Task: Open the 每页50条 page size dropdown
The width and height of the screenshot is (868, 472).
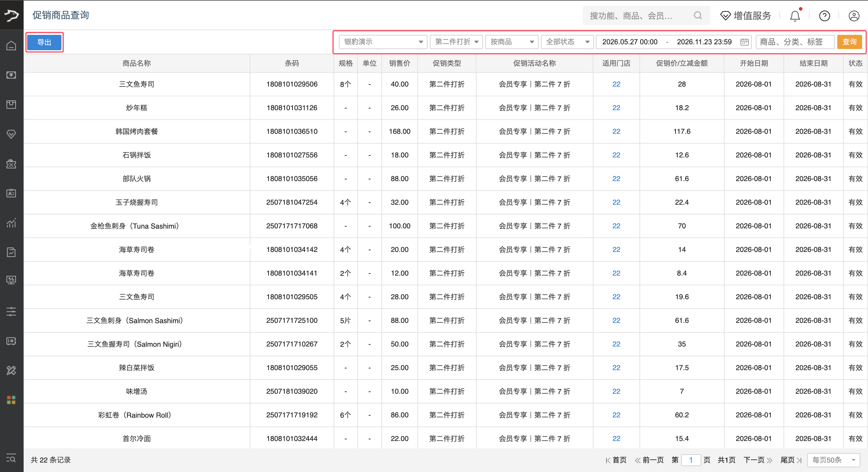Action: tap(834, 460)
